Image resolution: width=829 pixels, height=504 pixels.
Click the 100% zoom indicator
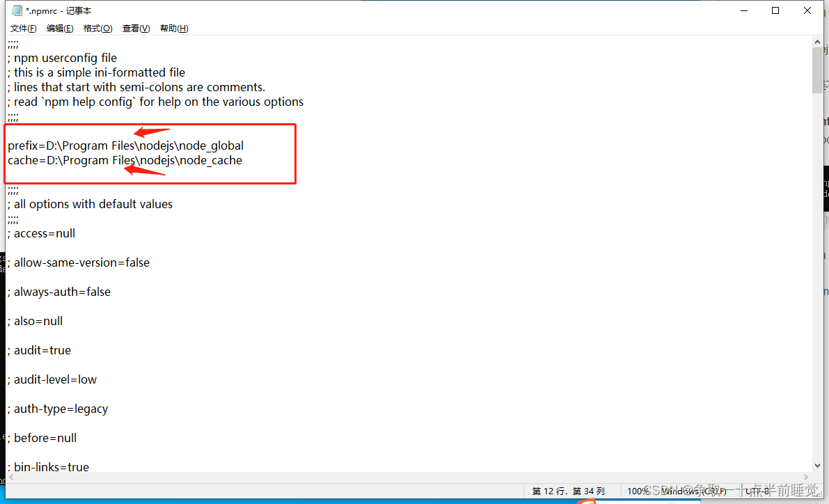coord(637,491)
